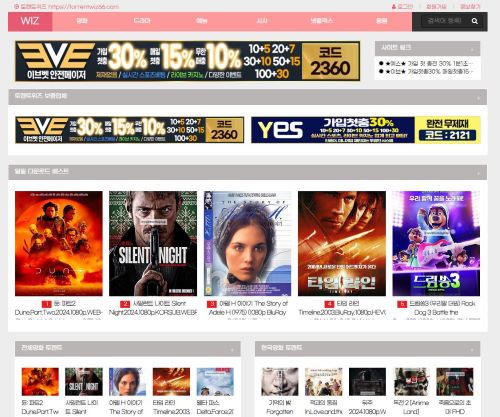The height and width of the screenshot is (417, 500).
Task: Open the Timeline 2003 small thumbnail
Action: (x=171, y=381)
